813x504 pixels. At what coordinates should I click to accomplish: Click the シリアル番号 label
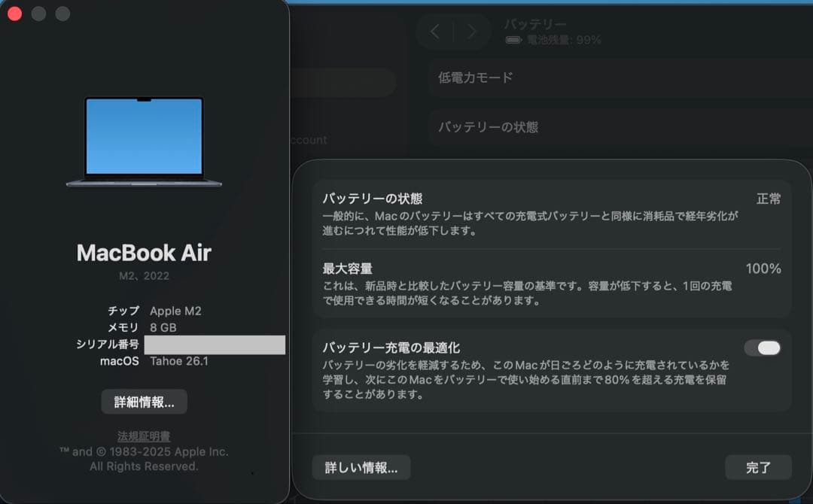tap(108, 345)
